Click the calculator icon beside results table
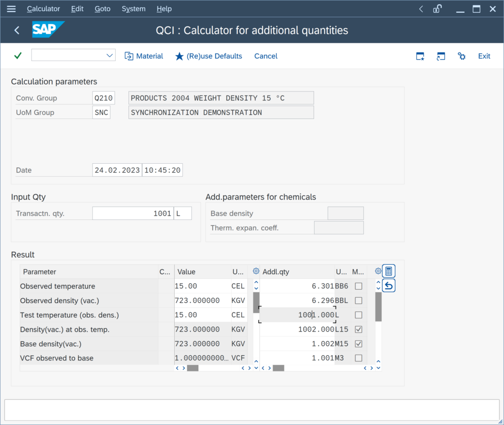This screenshot has width=504, height=425. coord(389,271)
